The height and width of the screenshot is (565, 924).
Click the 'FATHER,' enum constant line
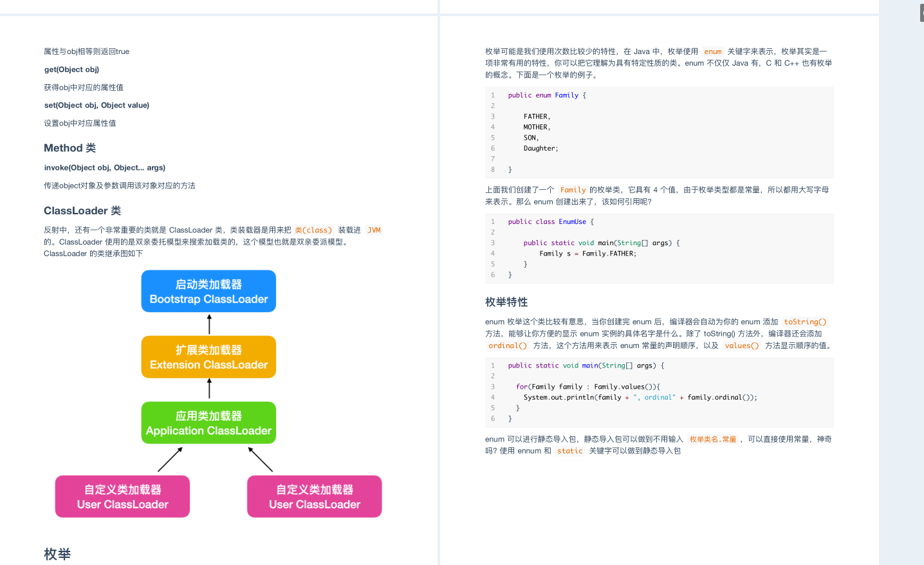[x=537, y=116]
